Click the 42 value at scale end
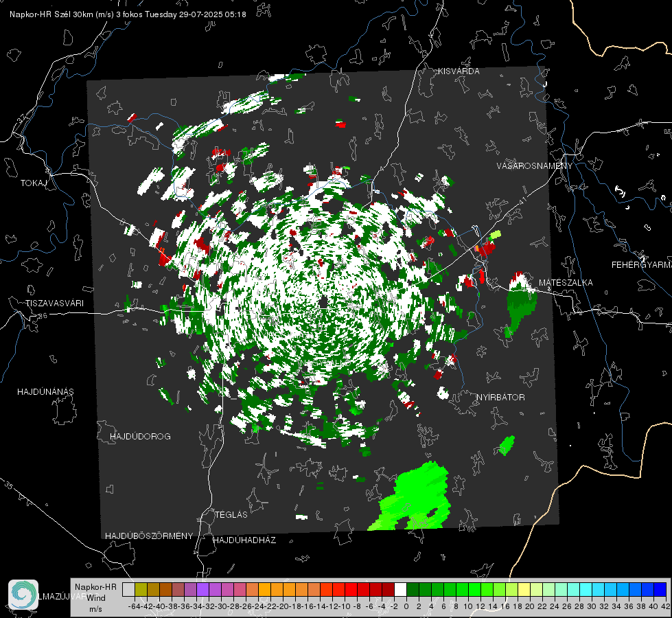Image resolution: width=672 pixels, height=618 pixels. coord(665,606)
